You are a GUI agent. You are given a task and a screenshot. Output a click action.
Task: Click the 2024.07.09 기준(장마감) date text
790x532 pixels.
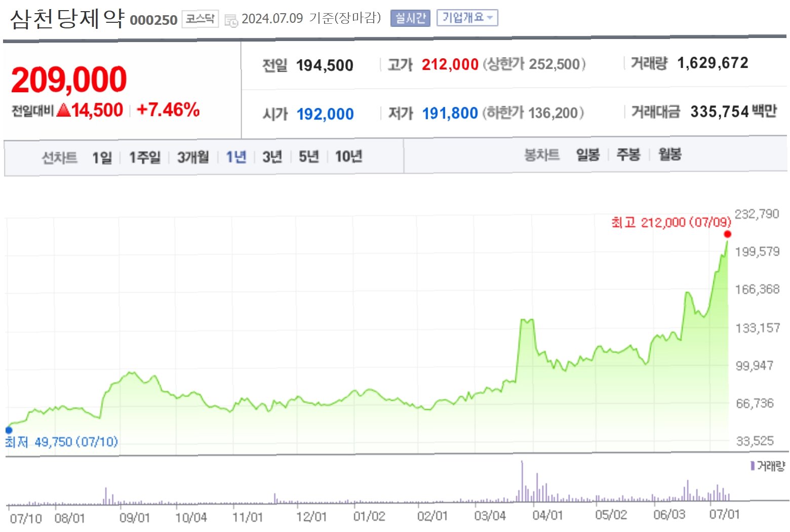click(x=311, y=18)
